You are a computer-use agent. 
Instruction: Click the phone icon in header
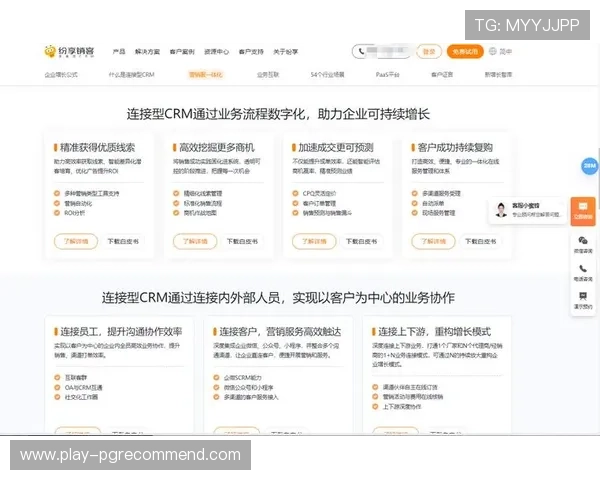coord(361,51)
